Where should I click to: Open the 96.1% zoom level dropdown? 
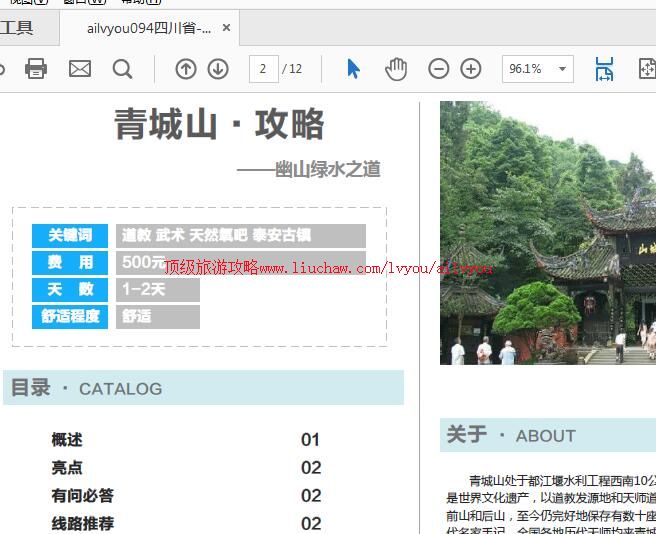563,69
